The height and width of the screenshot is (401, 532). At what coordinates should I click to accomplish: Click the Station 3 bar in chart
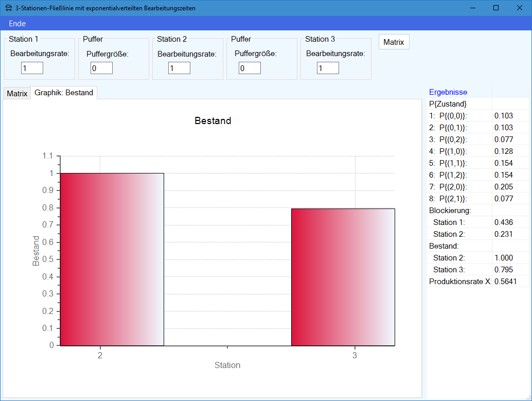coord(343,277)
